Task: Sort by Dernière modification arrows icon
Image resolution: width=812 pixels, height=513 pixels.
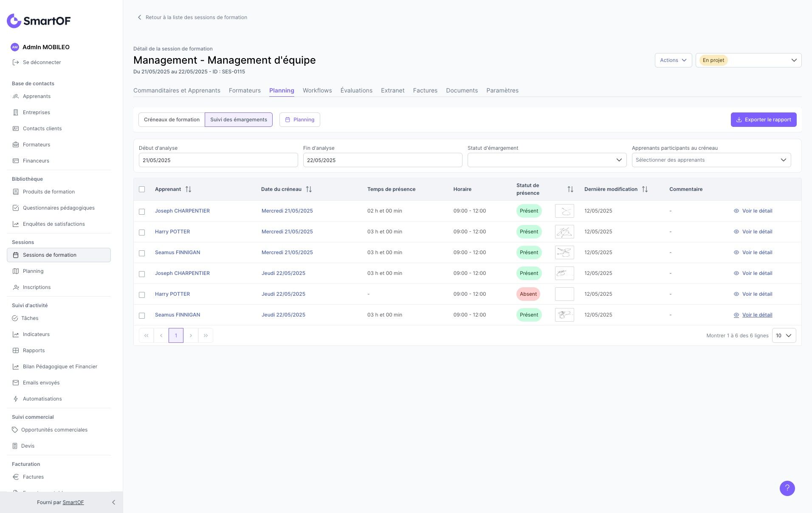Action: (645, 189)
